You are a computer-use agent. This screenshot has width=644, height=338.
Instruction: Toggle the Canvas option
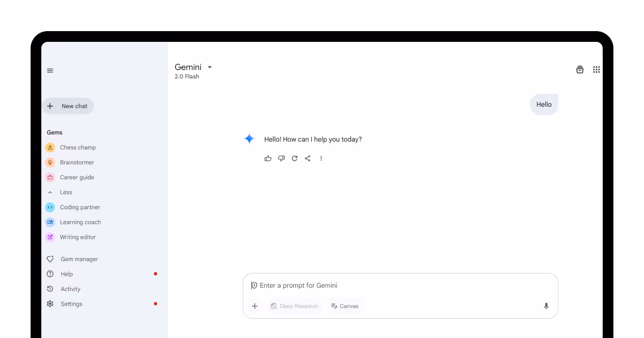pos(345,306)
